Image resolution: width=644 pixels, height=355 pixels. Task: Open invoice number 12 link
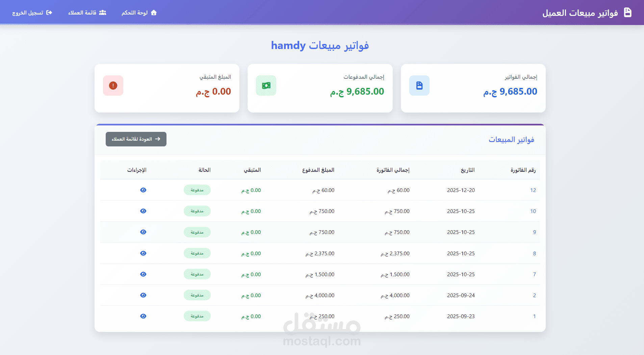[x=533, y=190]
